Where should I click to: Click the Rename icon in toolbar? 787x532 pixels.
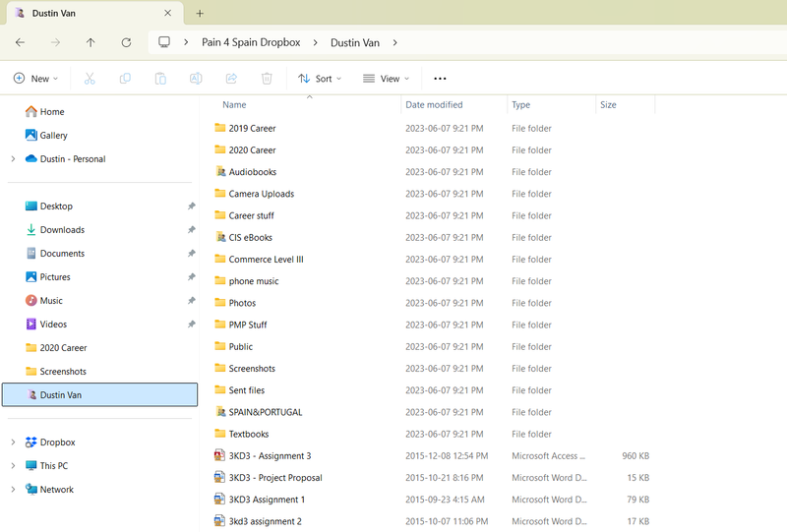point(196,79)
